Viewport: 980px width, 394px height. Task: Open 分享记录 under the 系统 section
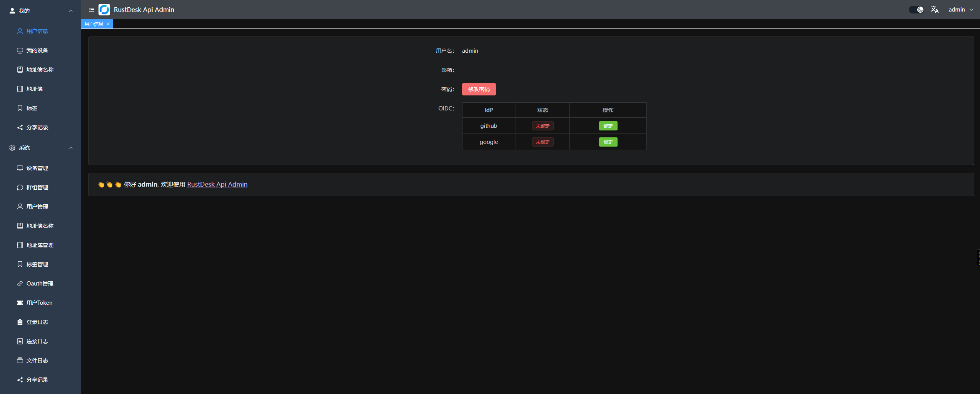pyautogui.click(x=37, y=379)
